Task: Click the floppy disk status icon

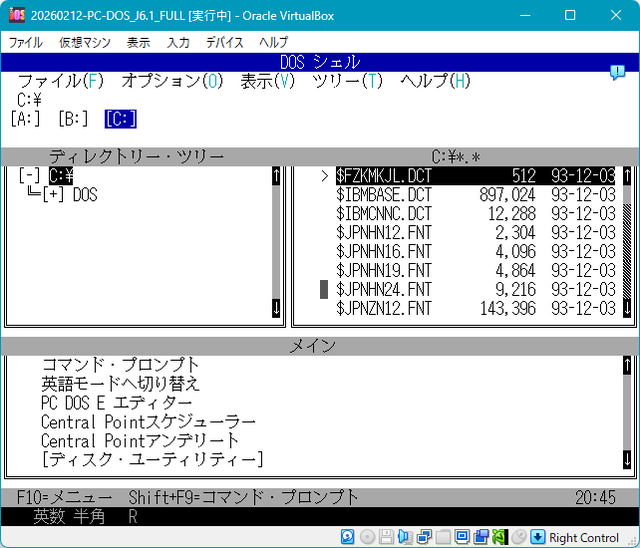Action: [x=386, y=538]
